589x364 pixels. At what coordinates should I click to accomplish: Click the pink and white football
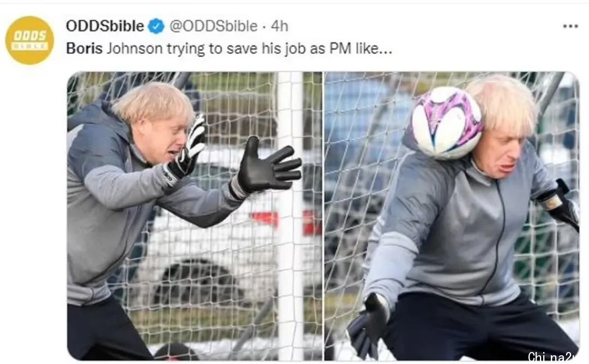447,123
